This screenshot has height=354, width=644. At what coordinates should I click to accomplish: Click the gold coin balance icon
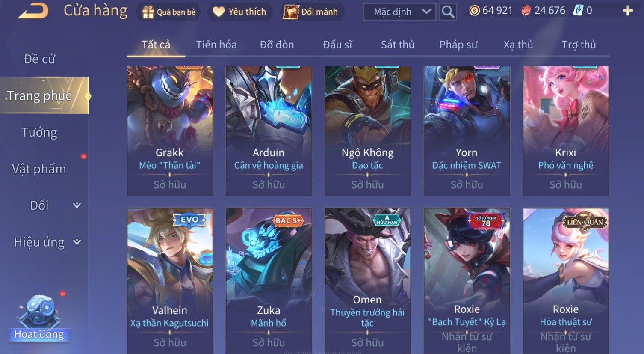474,11
